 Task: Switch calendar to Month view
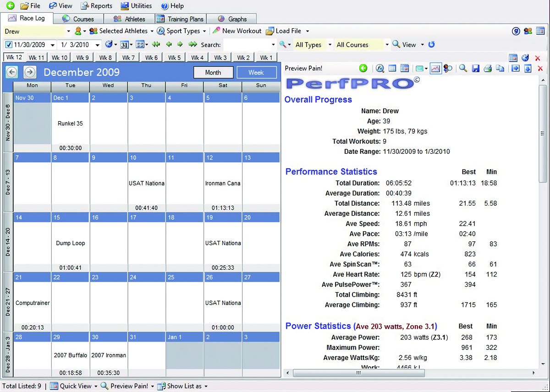[213, 72]
